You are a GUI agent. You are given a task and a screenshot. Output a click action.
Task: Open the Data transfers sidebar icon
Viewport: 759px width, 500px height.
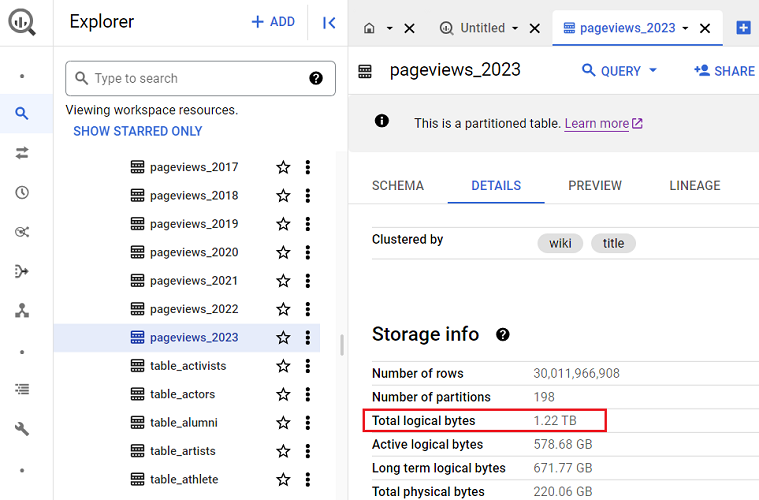point(22,153)
